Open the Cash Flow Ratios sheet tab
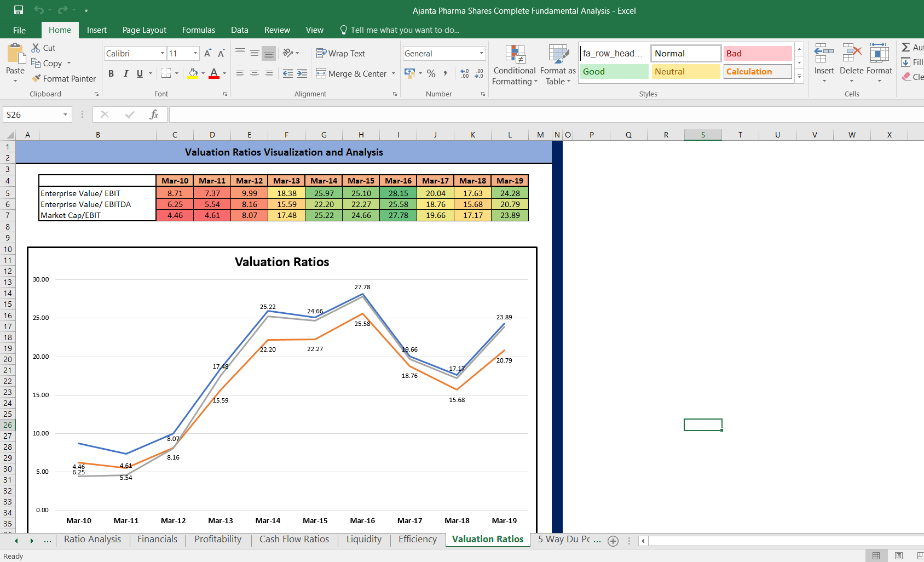 coord(294,539)
